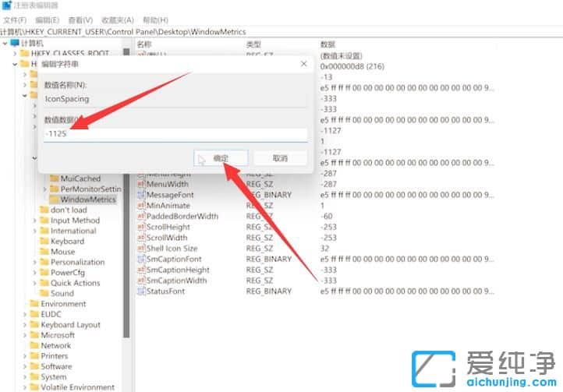Select the Software folder icon

34,366
